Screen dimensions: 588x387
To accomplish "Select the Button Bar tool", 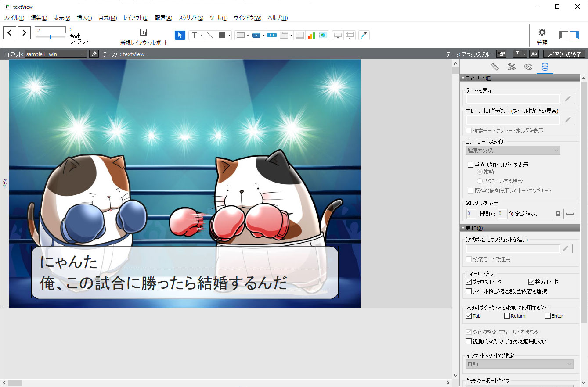I will 272,36.
